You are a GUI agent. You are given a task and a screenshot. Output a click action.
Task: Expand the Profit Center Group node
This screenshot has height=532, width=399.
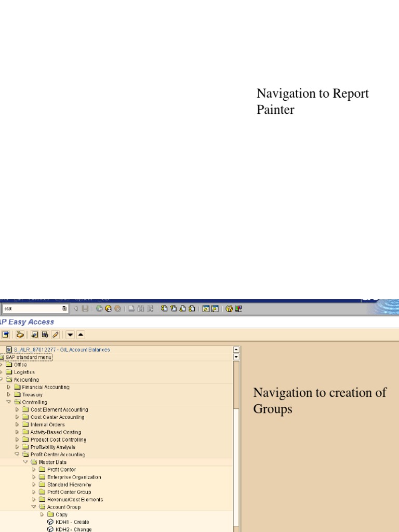[x=34, y=492]
